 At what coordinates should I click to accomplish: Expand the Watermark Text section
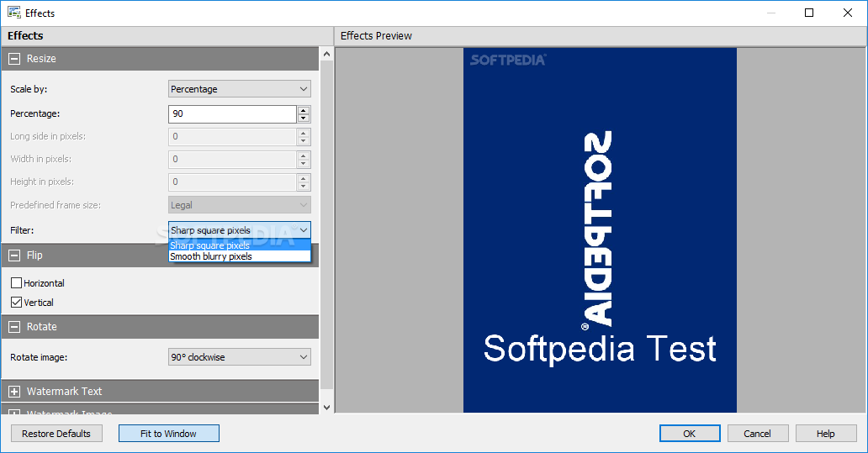[14, 392]
